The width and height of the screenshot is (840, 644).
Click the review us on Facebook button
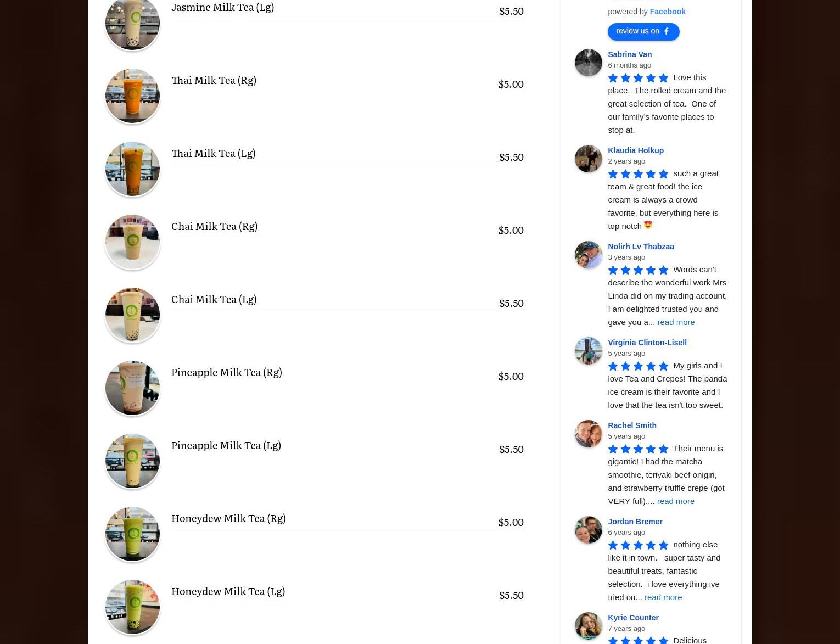pyautogui.click(x=643, y=31)
